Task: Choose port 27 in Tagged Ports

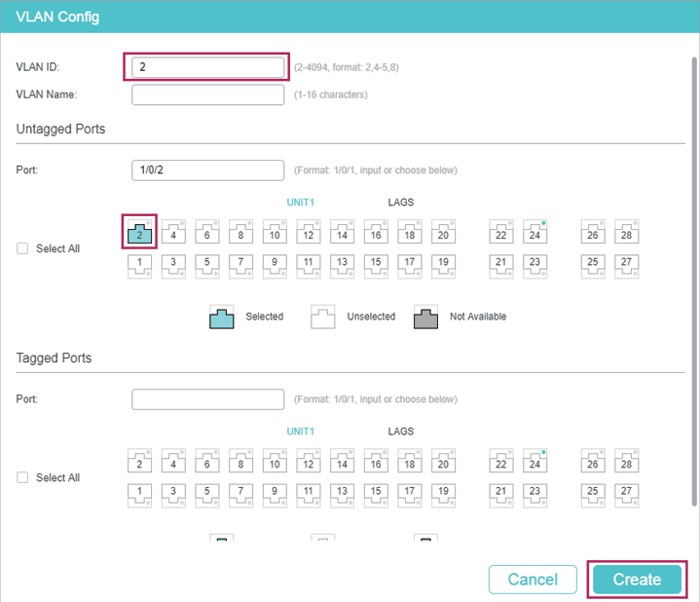Action: [x=626, y=492]
